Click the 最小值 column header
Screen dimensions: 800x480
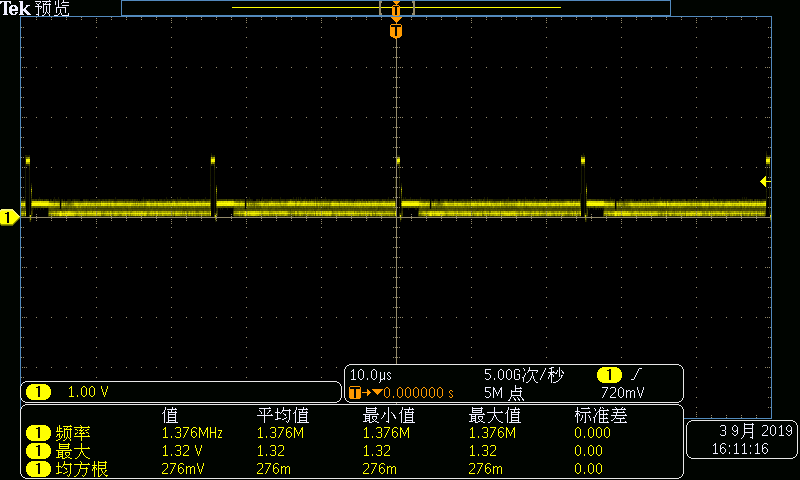tap(389, 415)
